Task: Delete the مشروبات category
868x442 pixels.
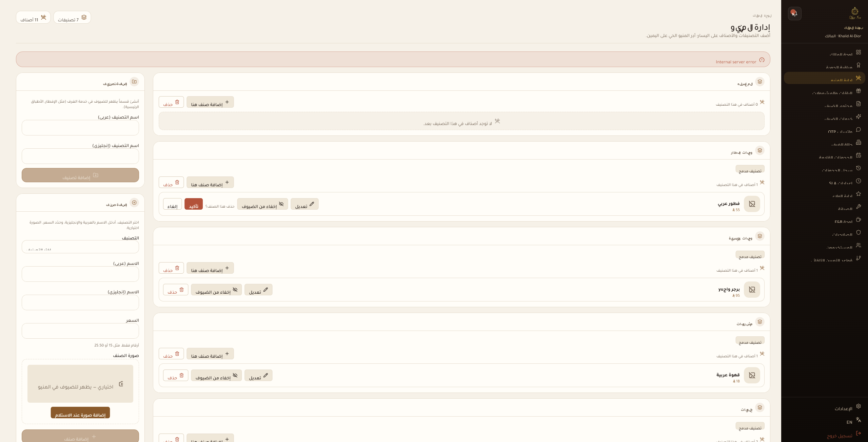Action: pos(171,354)
